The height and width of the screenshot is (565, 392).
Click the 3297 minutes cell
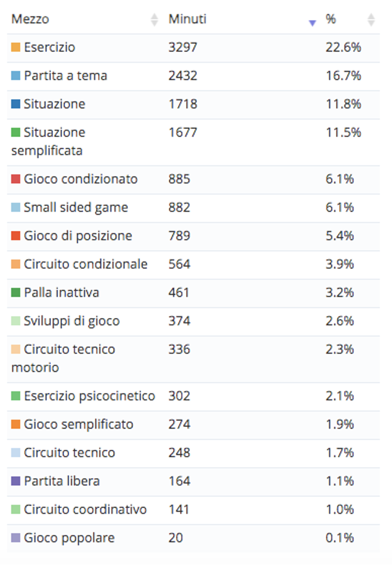[x=183, y=47]
